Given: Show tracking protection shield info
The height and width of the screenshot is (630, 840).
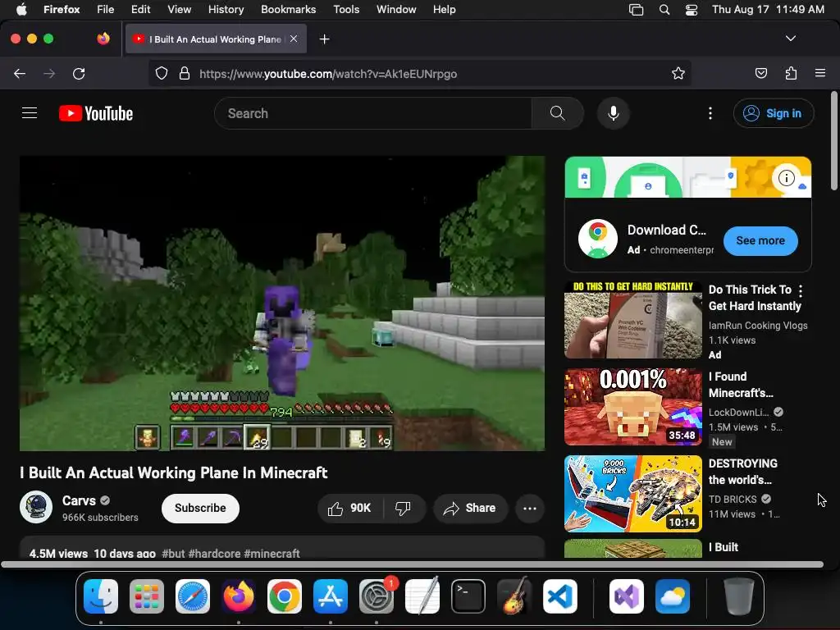Looking at the screenshot, I should (x=162, y=73).
